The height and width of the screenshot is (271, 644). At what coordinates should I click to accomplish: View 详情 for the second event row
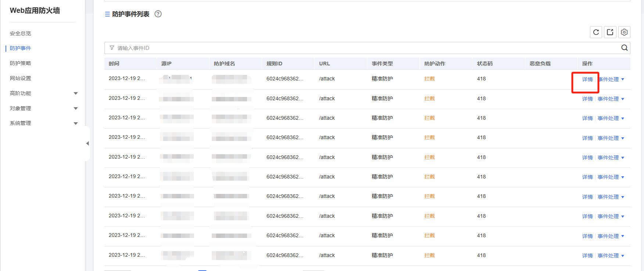587,99
